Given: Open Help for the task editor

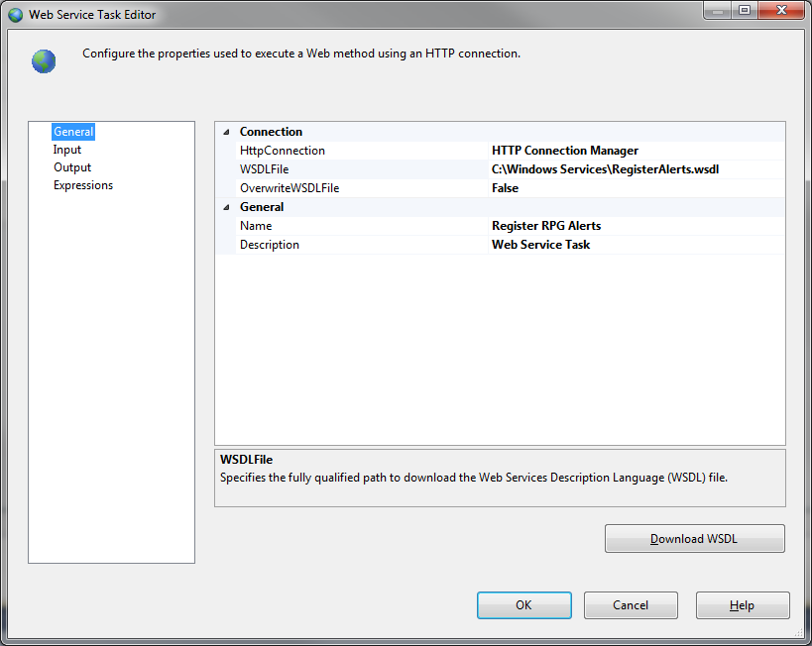Looking at the screenshot, I should coord(742,605).
